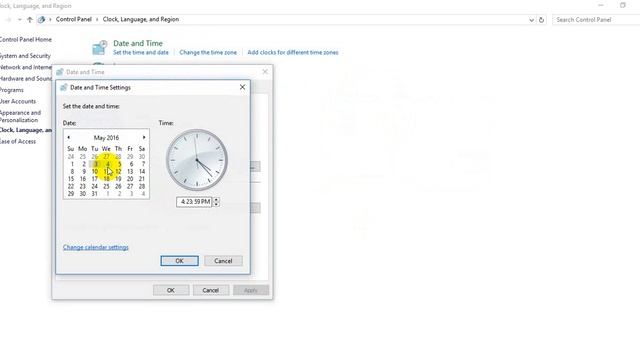Click the Date and Time category icon
Image resolution: width=640 pixels, height=360 pixels.
[x=100, y=48]
